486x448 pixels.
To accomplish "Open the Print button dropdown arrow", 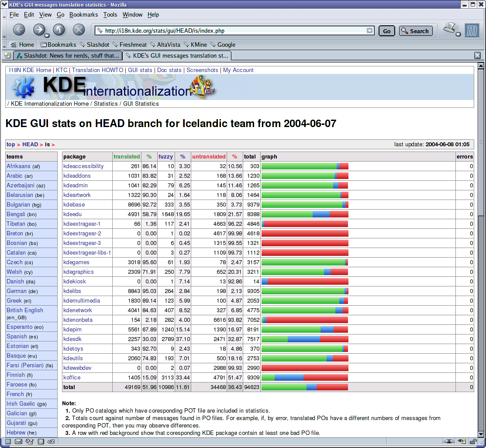I will (458, 34).
